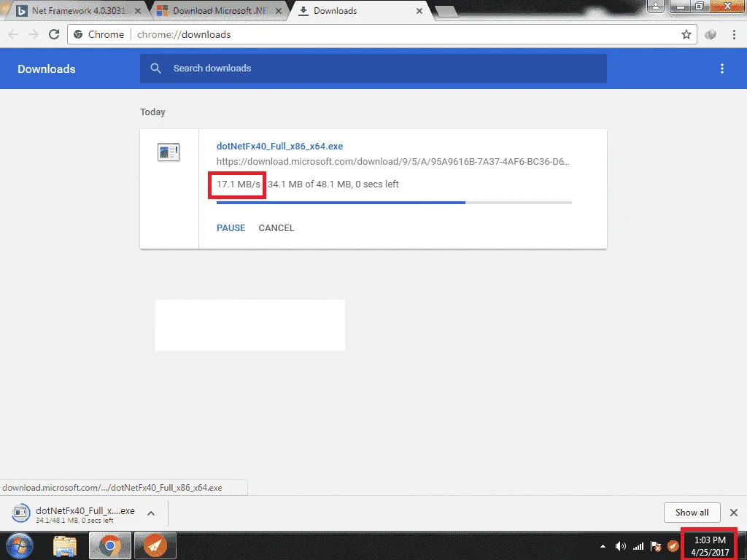Screen dimensions: 747x560
Task: Click the extension icon next to the address bar
Action: coord(711,34)
